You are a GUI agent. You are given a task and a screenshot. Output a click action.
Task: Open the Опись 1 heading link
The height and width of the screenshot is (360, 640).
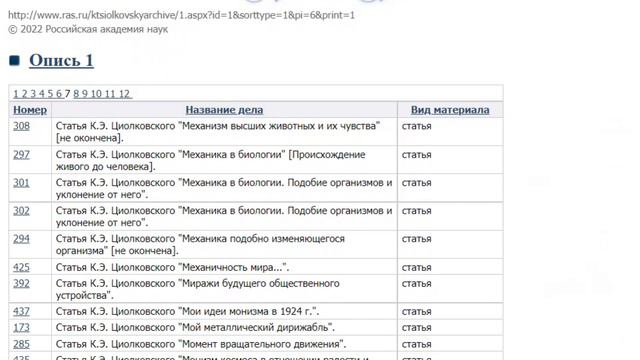click(61, 60)
